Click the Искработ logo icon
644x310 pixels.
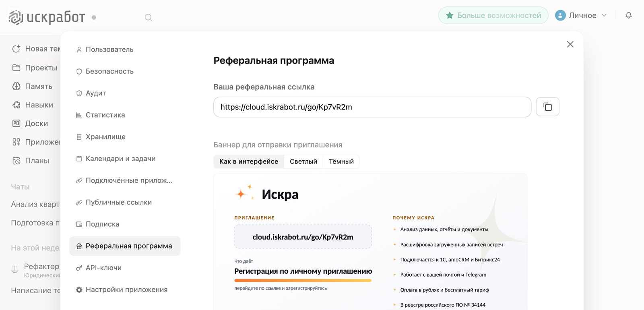click(16, 17)
